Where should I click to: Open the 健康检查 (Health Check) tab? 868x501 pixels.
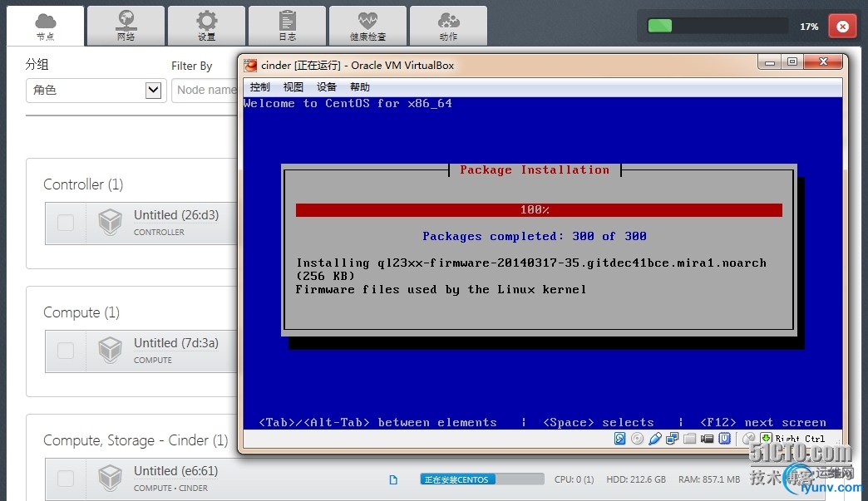coord(367,26)
